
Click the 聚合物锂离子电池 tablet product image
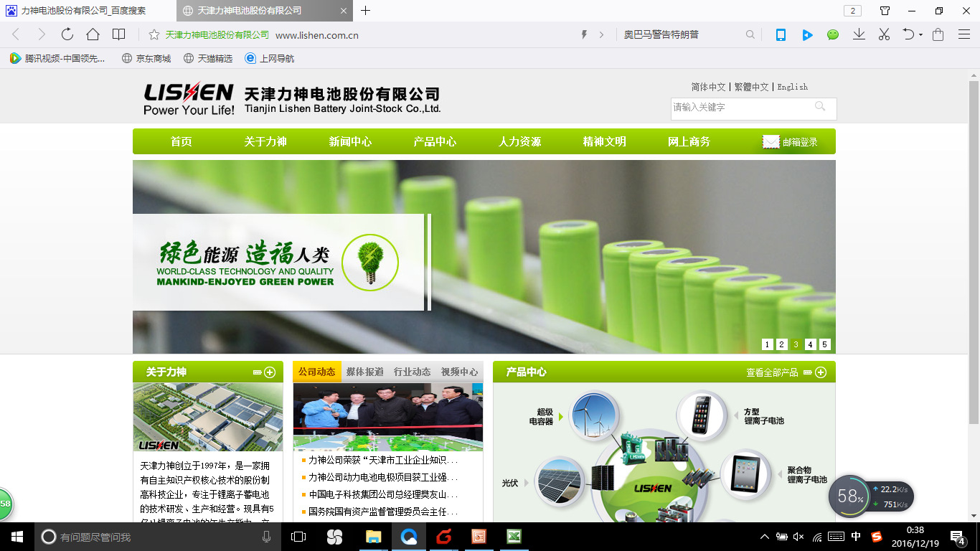[x=745, y=474]
